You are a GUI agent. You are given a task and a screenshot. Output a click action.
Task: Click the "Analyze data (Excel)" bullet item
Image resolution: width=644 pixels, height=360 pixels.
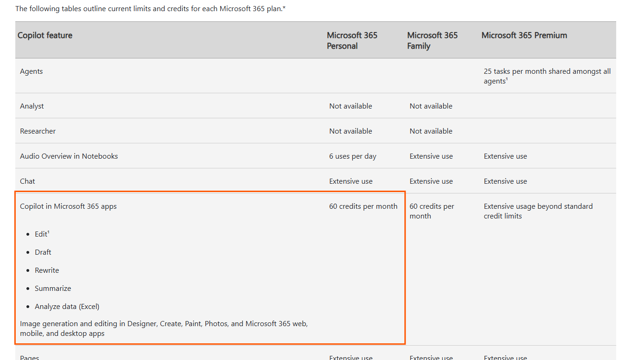(67, 307)
